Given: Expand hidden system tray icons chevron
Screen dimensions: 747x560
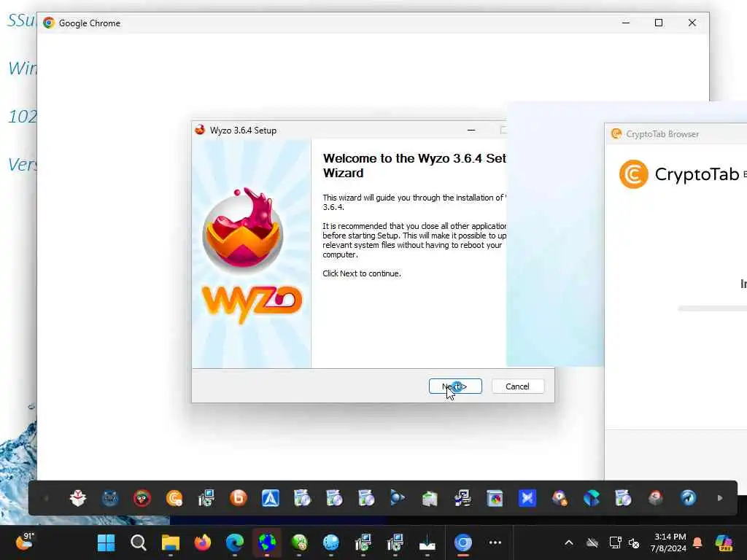Looking at the screenshot, I should 569,542.
